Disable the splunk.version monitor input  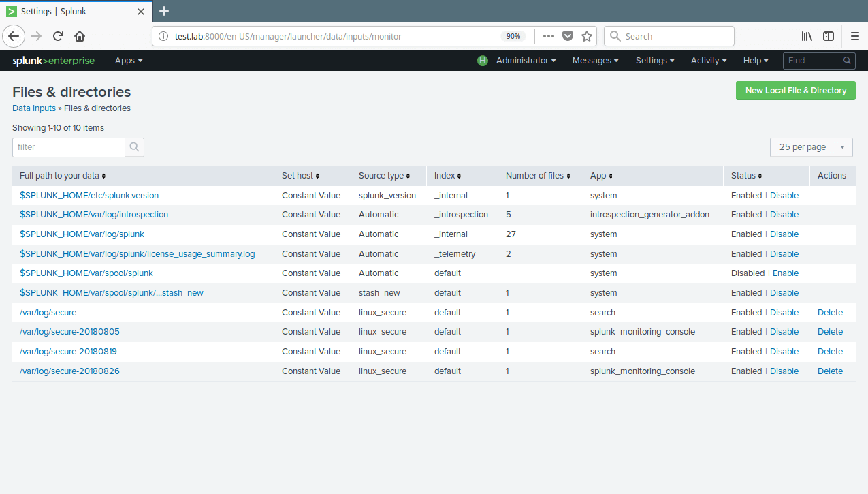784,196
